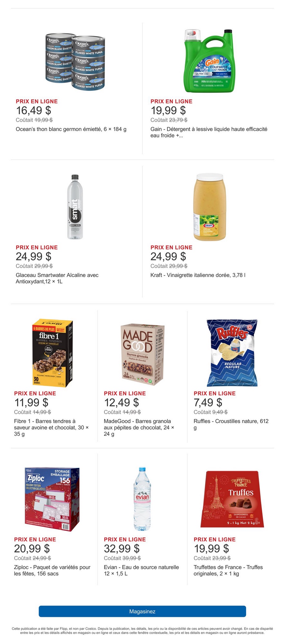
Task: Select the Smartwater bottle picture
Action: (x=75, y=207)
